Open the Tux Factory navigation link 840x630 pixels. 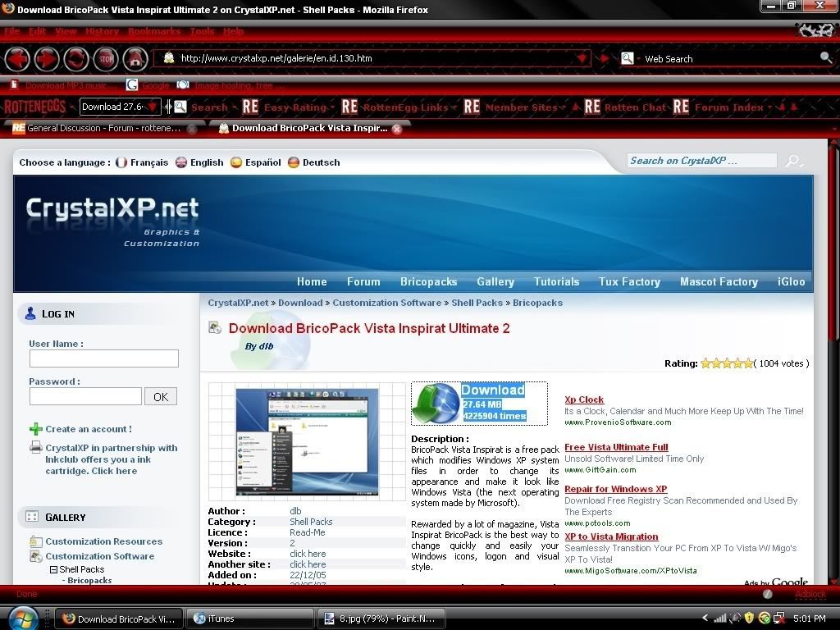point(629,282)
